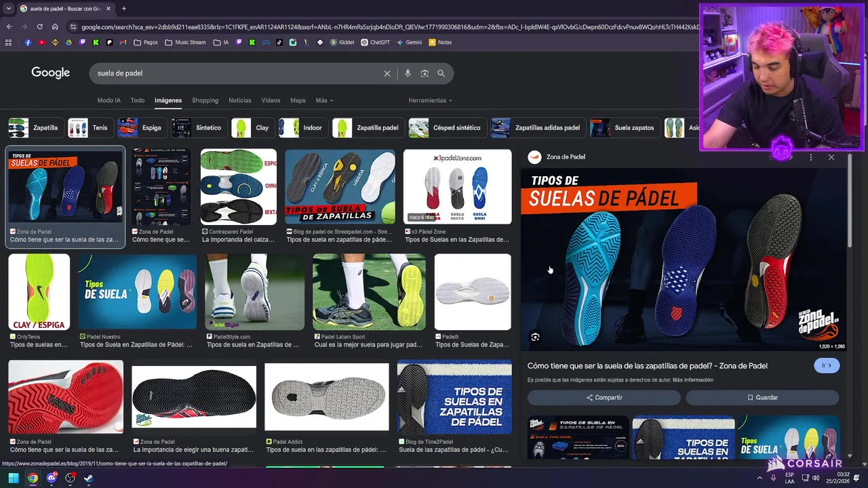Select the Césped sintético filter chip
Image resolution: width=868 pixels, height=488 pixels.
coord(447,127)
